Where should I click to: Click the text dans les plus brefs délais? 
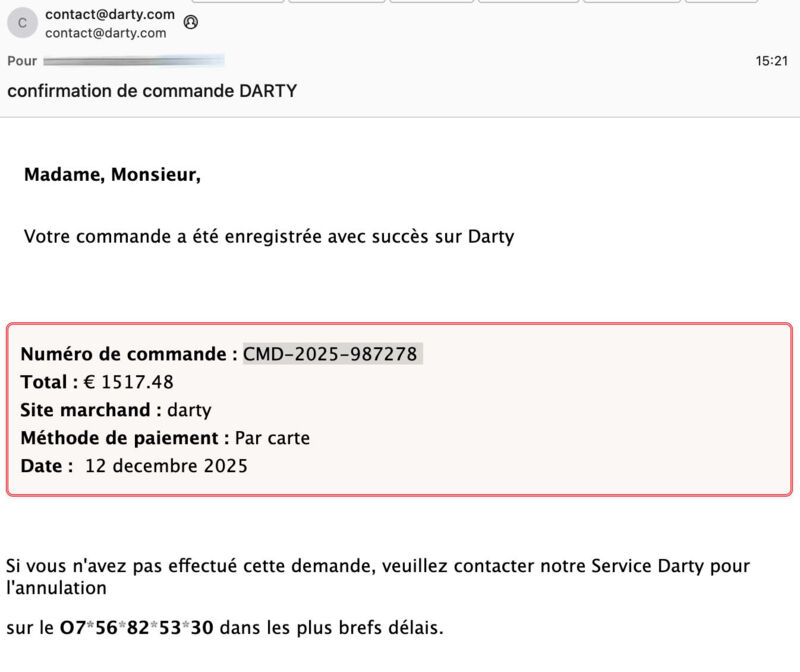pyautogui.click(x=332, y=628)
